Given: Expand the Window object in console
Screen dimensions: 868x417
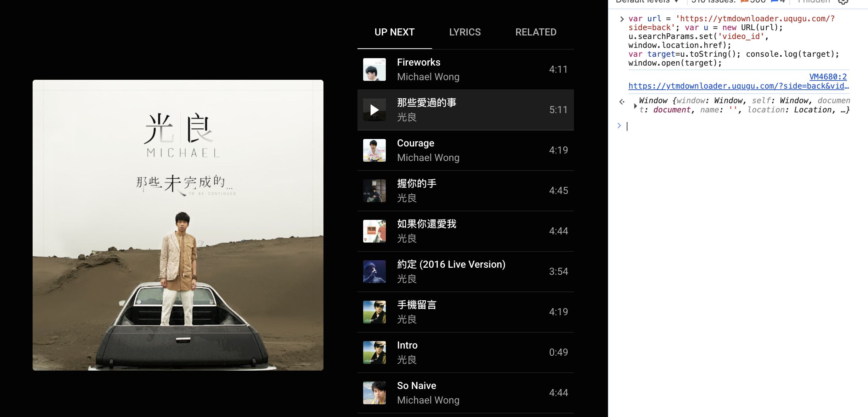Looking at the screenshot, I should point(635,106).
